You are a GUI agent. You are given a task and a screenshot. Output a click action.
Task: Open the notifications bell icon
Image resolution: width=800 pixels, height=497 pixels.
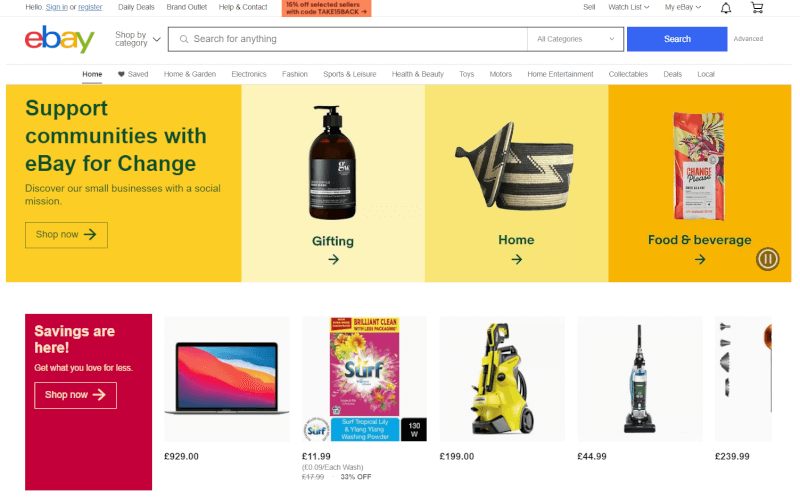click(x=726, y=8)
